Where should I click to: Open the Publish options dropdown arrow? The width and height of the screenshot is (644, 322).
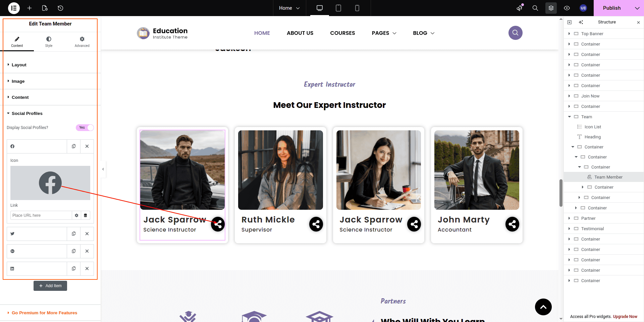click(637, 8)
